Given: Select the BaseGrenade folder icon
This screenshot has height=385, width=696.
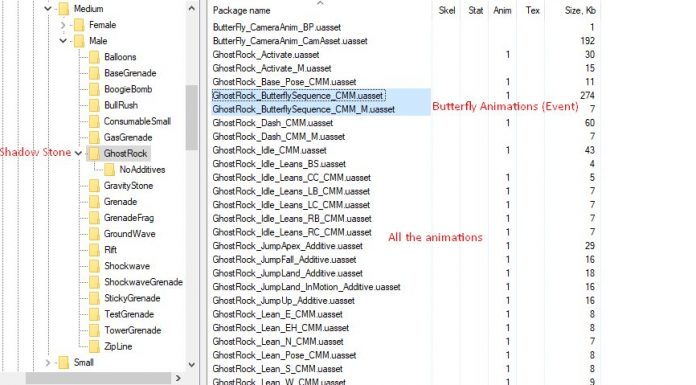Looking at the screenshot, I should click(x=94, y=73).
